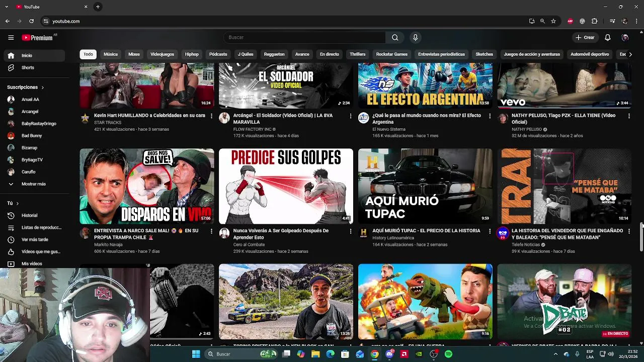Viewport: 644px width, 362px height.
Task: Open the notifications bell
Action: click(608, 37)
